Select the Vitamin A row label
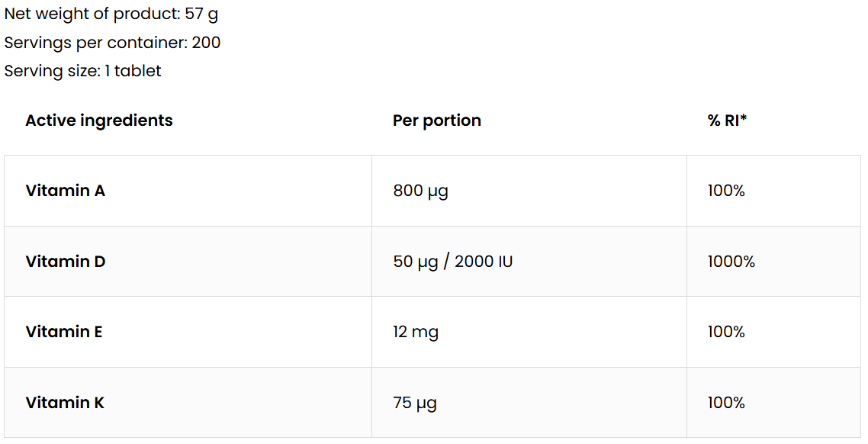Screen dimensions: 868x444 [x=65, y=191]
